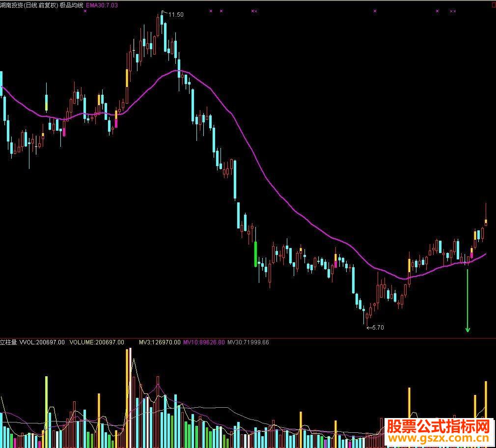Click the MV3:126970.00 value
This screenshot has height=448, width=496.
pos(160,342)
